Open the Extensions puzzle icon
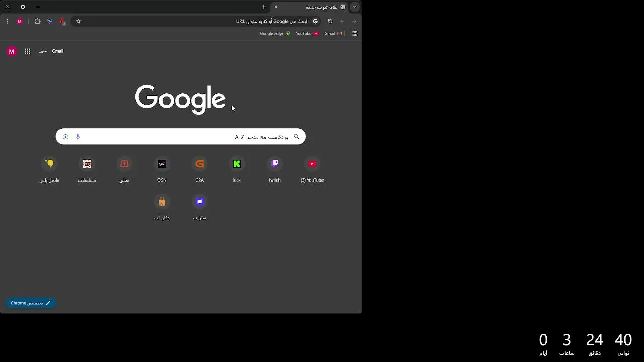The width and height of the screenshot is (644, 362). (38, 21)
